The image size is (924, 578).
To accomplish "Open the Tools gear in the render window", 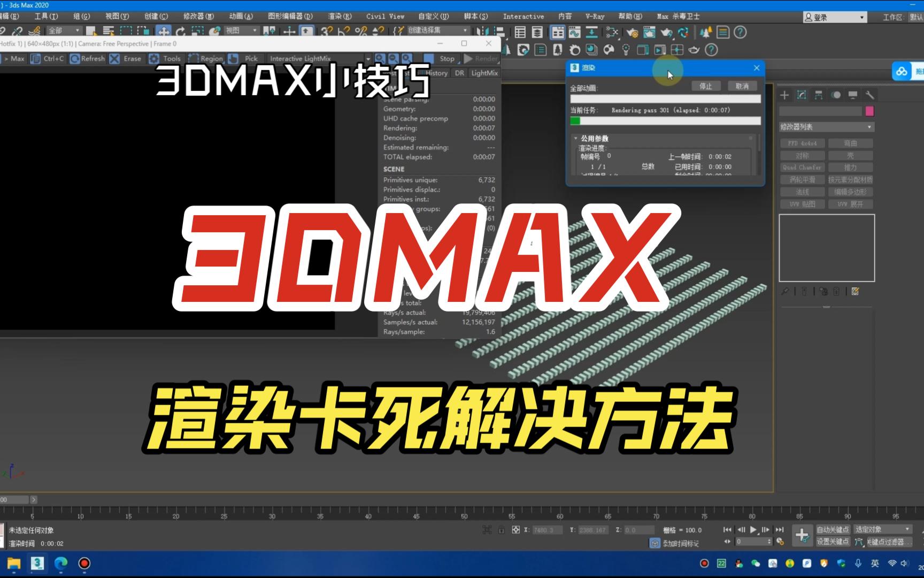I will click(x=153, y=59).
